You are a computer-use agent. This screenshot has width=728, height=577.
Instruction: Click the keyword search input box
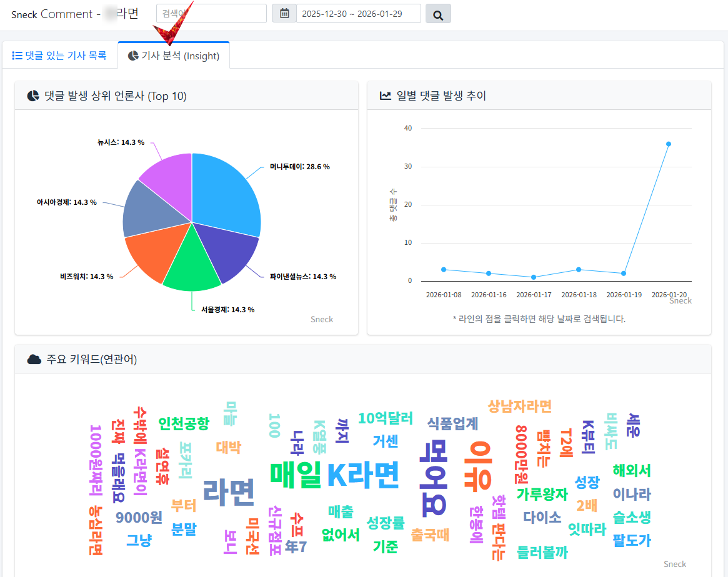coord(211,14)
